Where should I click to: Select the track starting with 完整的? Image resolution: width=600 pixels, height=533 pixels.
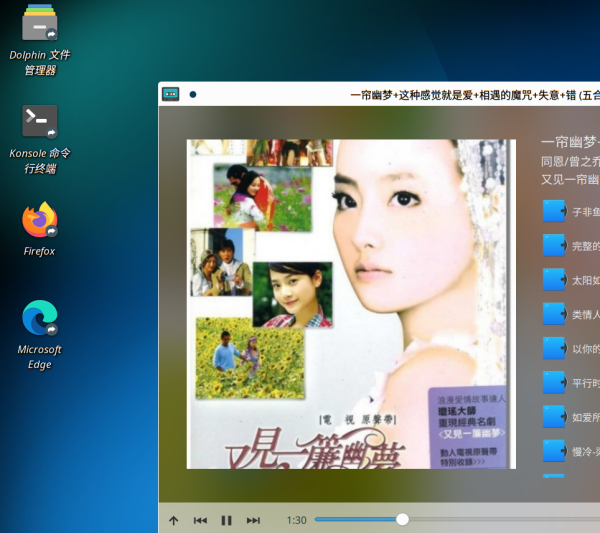pyautogui.click(x=571, y=246)
